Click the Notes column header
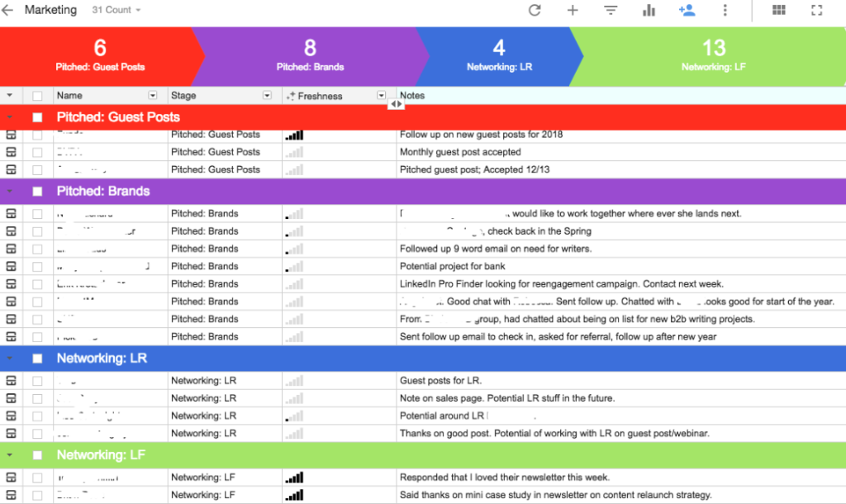The width and height of the screenshot is (846, 504). (412, 96)
